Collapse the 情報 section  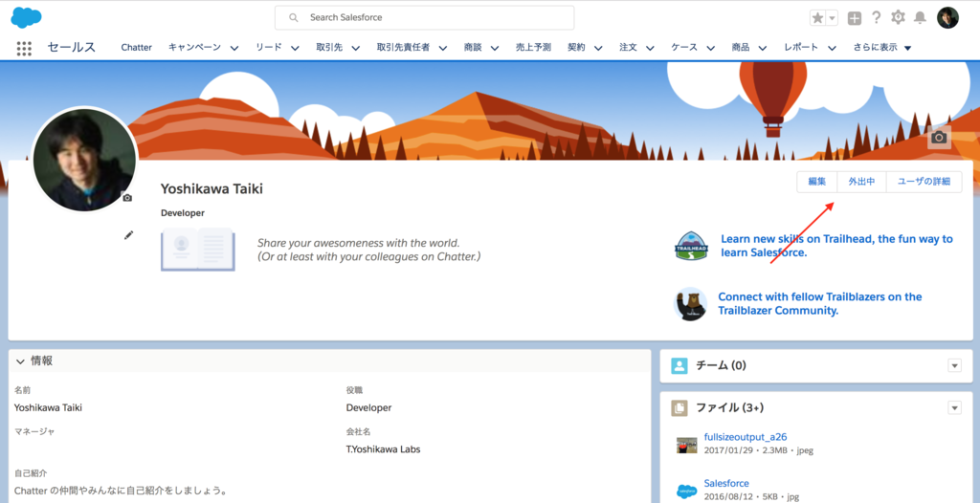[x=21, y=361]
